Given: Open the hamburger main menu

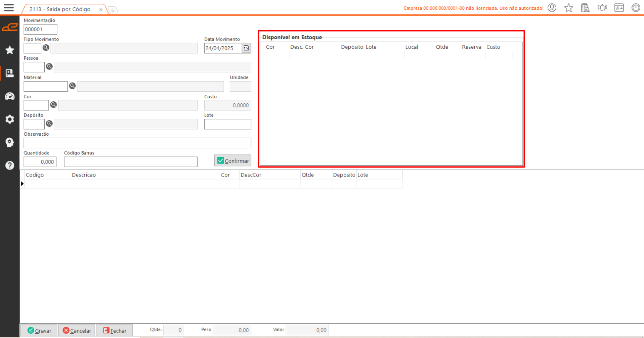Looking at the screenshot, I should [9, 8].
